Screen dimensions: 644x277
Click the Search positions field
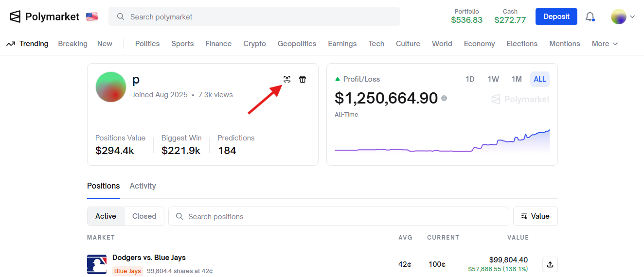[340, 216]
